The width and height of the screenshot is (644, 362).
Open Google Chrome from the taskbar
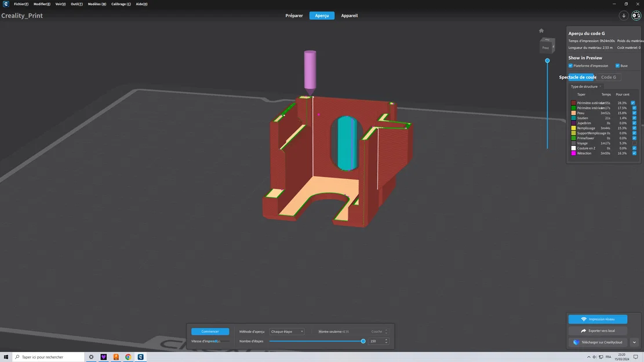pyautogui.click(x=128, y=357)
